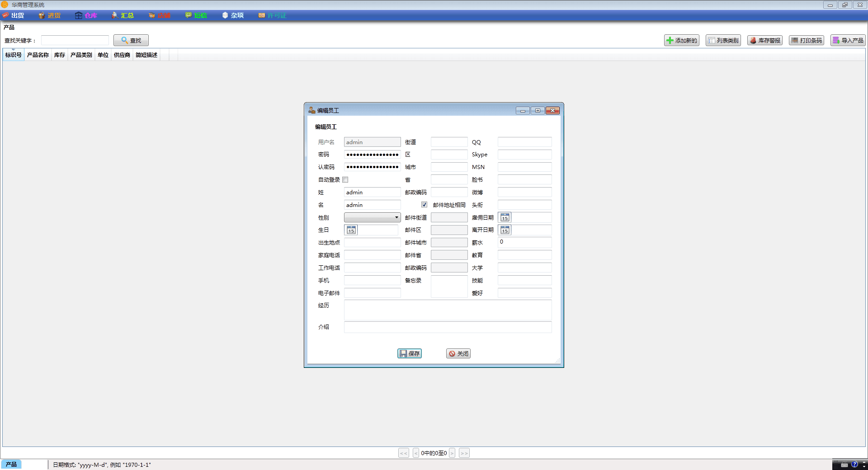Click the Skype input field
The height and width of the screenshot is (470, 868).
[x=525, y=155]
